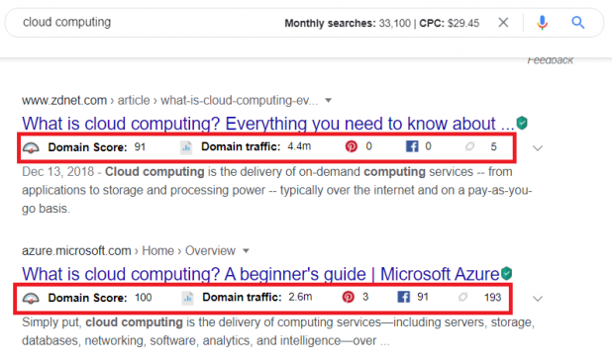Screen dimensions: 612x364
Task: Click the microphone voice search icon
Action: point(542,23)
